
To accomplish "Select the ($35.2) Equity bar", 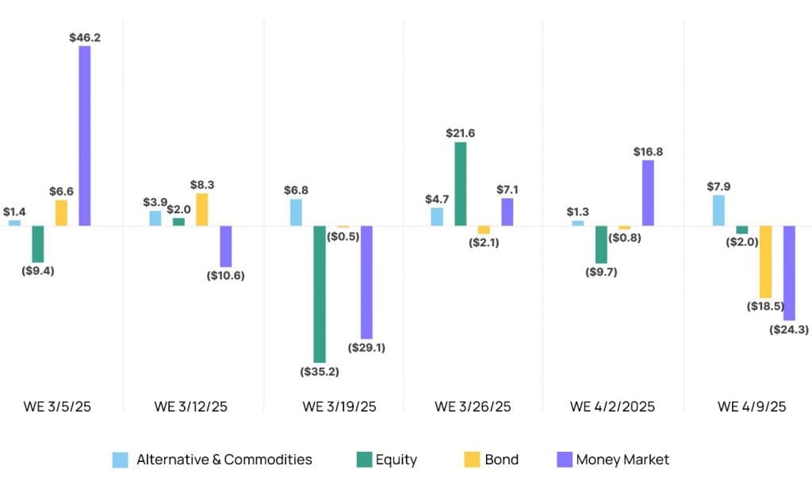I will click(x=320, y=294).
